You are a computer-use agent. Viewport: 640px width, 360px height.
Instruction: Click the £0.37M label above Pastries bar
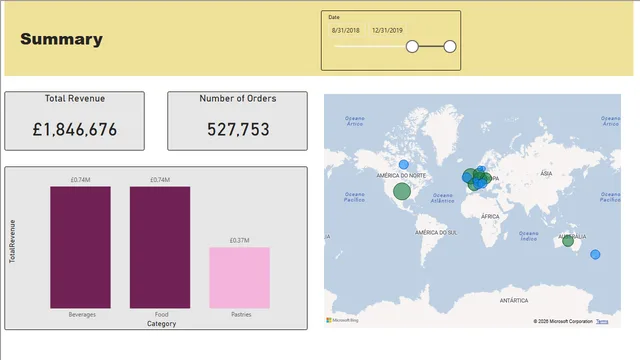point(240,240)
